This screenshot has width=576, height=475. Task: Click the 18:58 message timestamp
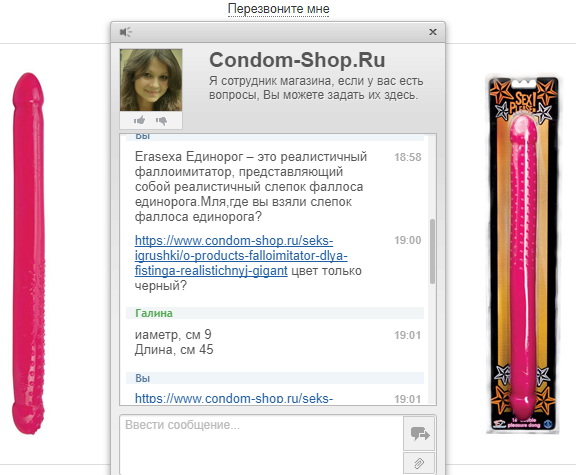pyautogui.click(x=407, y=157)
